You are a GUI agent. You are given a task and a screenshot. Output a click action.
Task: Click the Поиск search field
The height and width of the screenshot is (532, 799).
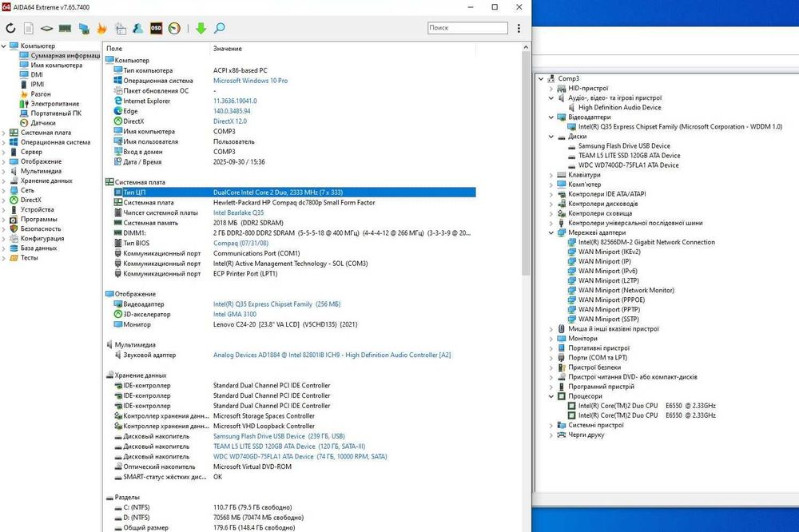click(467, 28)
